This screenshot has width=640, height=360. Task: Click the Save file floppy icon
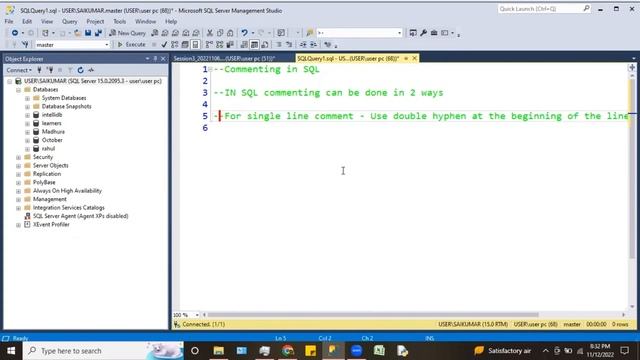coord(88,33)
